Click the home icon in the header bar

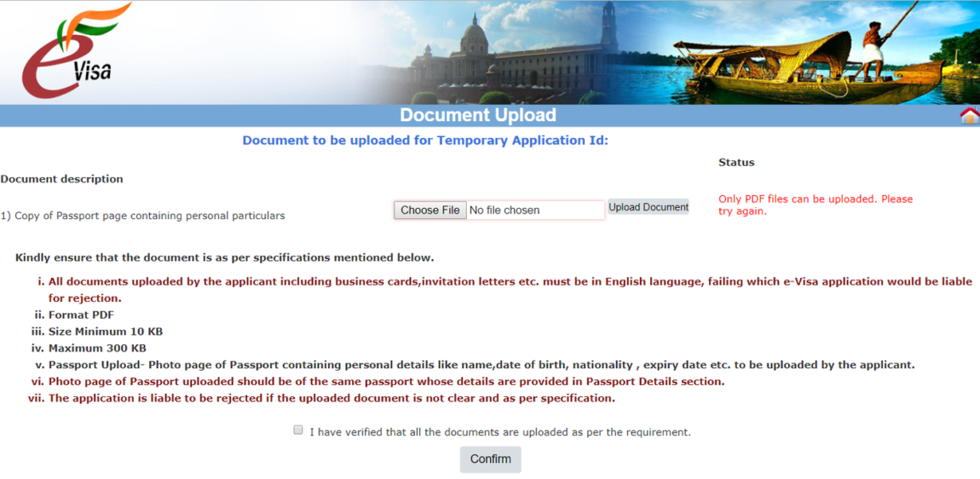click(969, 116)
